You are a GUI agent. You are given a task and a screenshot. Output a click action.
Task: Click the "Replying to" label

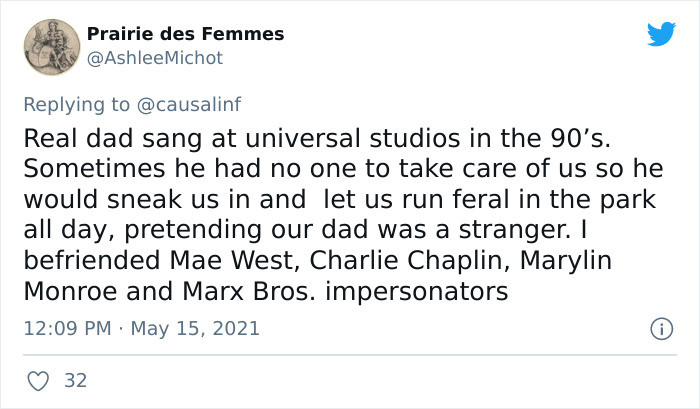76,104
